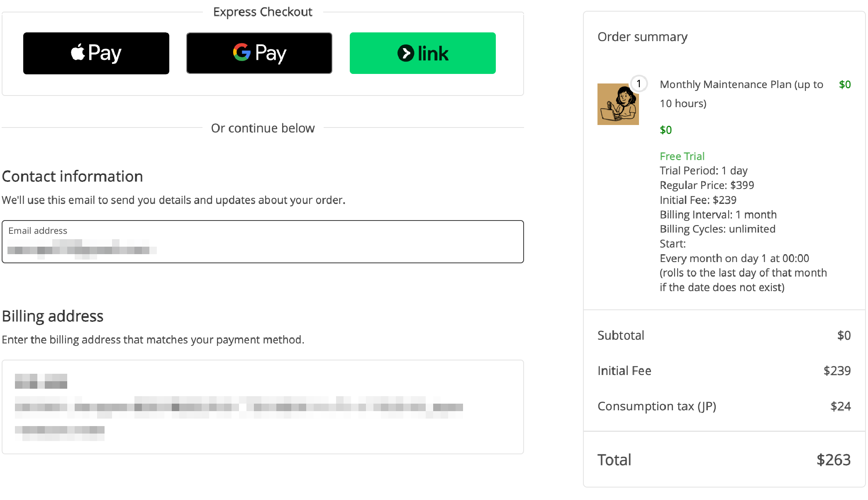Viewport: 868px width, 500px height.
Task: Check out with the green Link button
Action: (x=422, y=53)
